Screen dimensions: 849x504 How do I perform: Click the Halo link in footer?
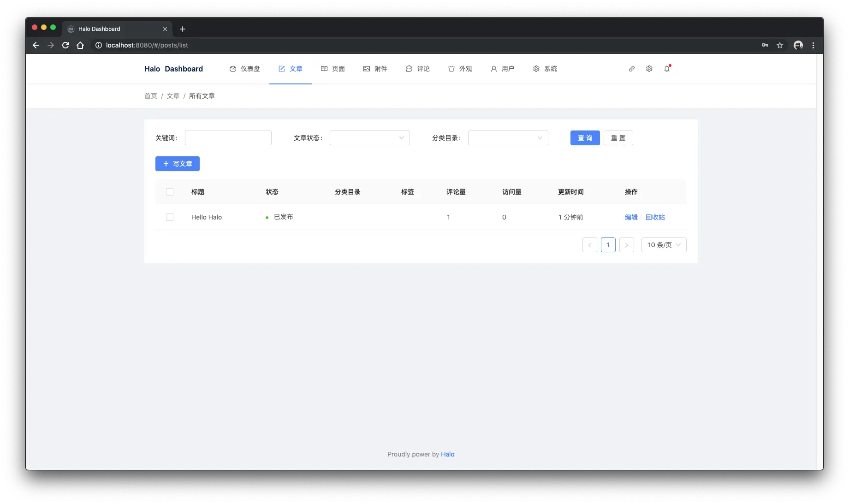[448, 454]
